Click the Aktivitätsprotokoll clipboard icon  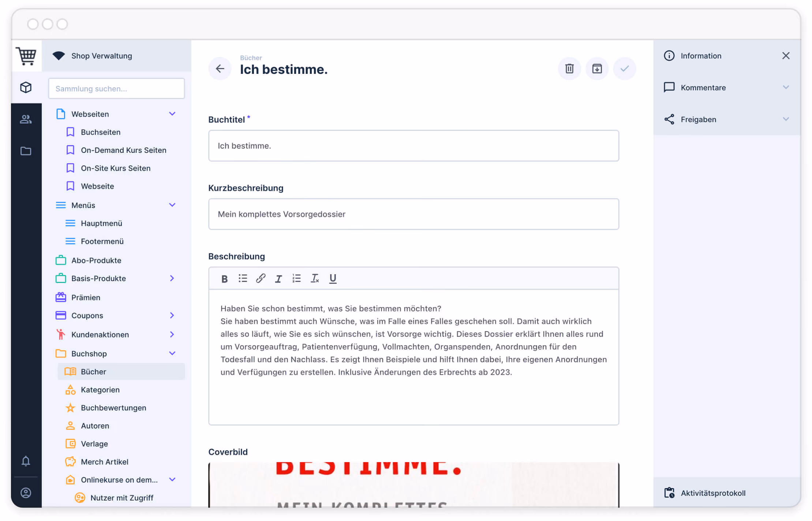click(x=669, y=493)
